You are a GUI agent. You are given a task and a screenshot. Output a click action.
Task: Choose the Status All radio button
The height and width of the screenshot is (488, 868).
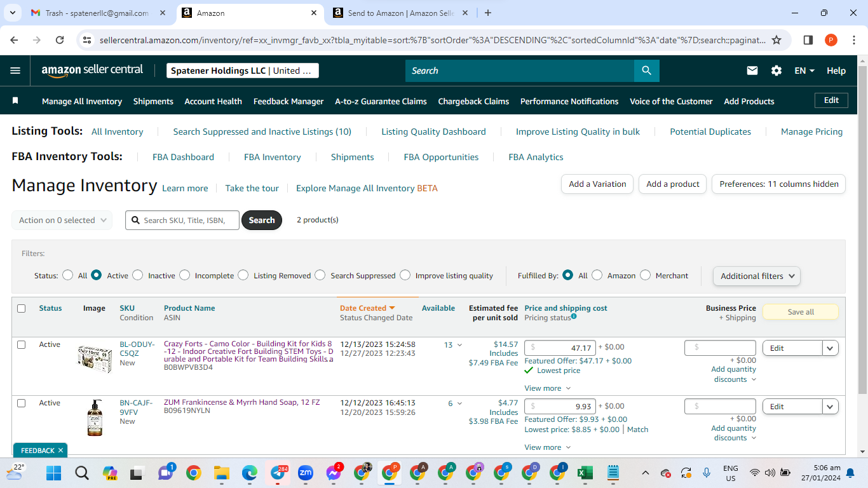[68, 275]
